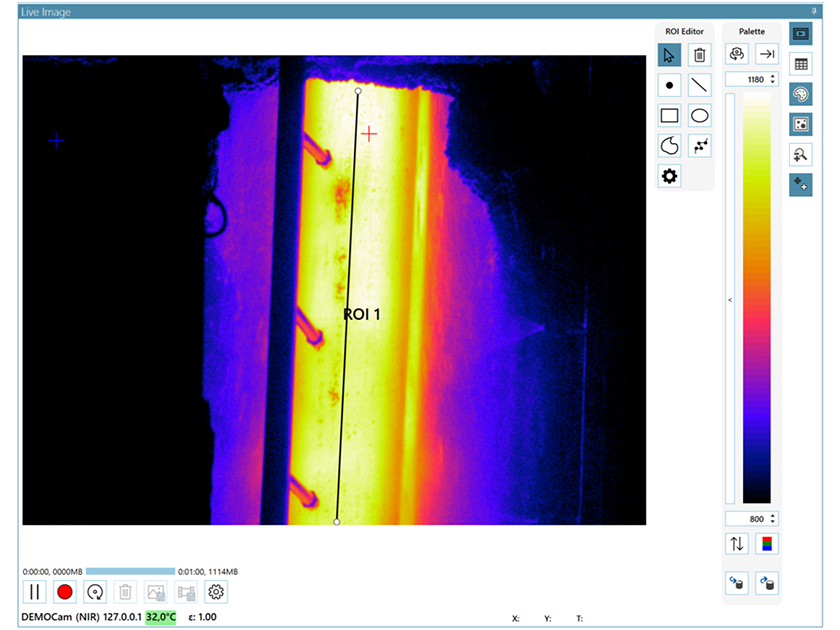This screenshot has width=840, height=630.
Task: Click the 0:00:00, 0000MB recording text
Action: 52,572
